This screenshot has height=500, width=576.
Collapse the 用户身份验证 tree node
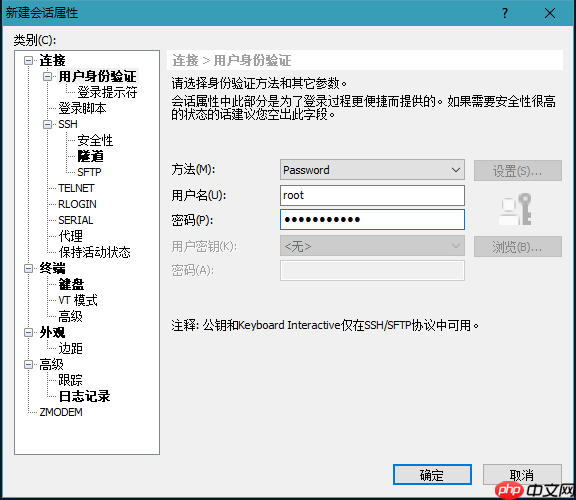tap(47, 76)
